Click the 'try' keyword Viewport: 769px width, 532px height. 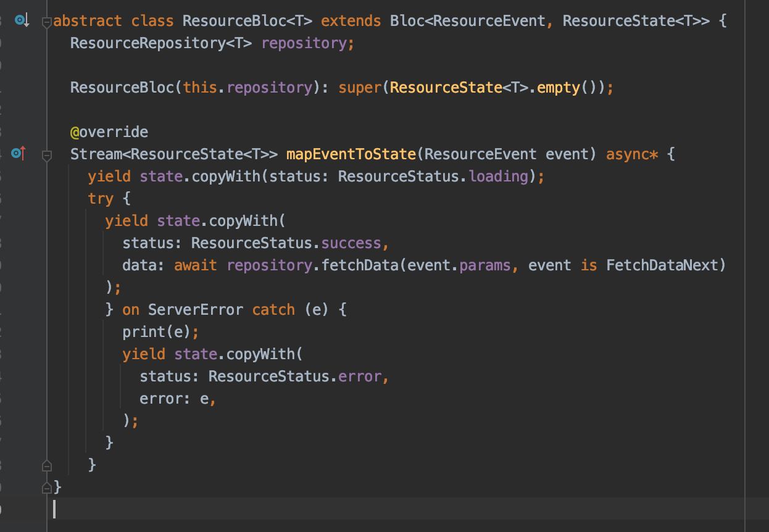tap(101, 199)
